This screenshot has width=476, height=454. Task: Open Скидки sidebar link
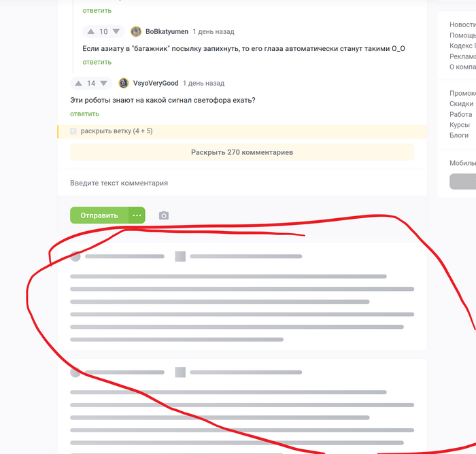pyautogui.click(x=462, y=104)
